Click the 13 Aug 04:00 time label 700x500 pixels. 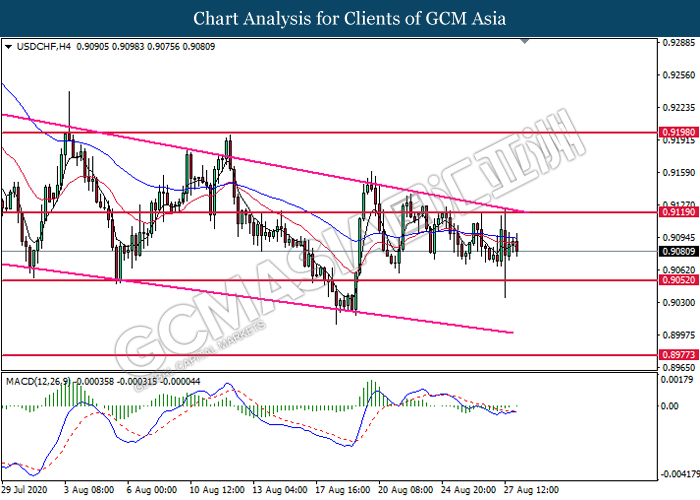pos(280,490)
